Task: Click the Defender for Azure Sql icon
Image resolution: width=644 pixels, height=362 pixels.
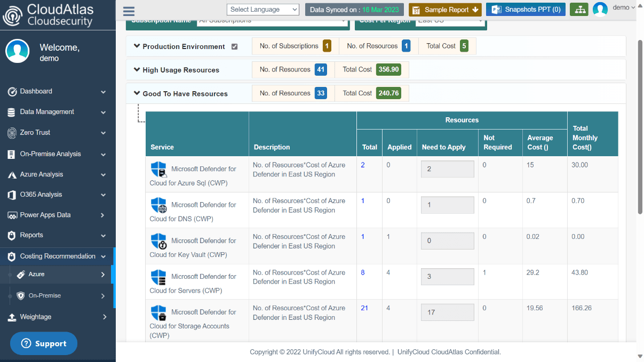Action: click(159, 169)
